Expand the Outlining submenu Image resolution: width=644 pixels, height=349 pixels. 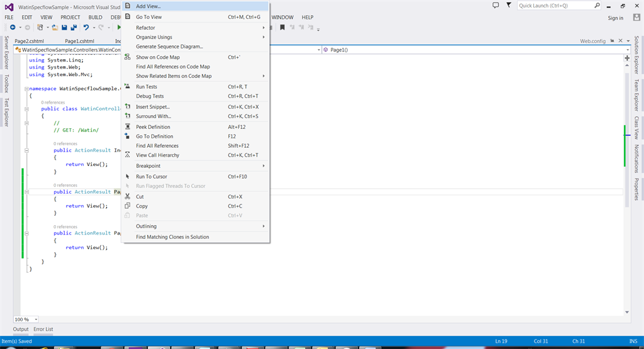[196, 226]
